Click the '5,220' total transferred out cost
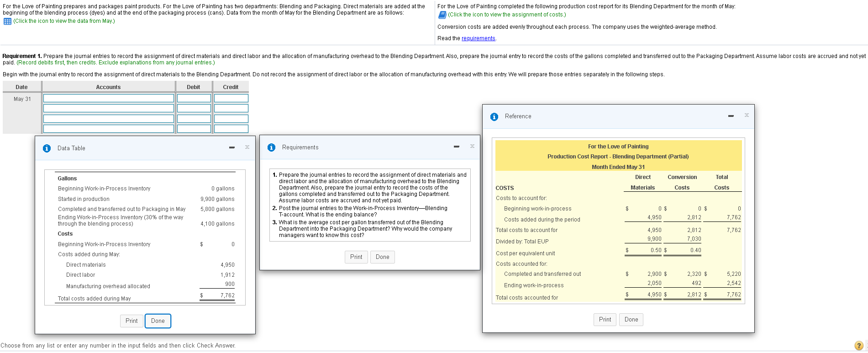The height and width of the screenshot is (353, 868). (x=734, y=274)
